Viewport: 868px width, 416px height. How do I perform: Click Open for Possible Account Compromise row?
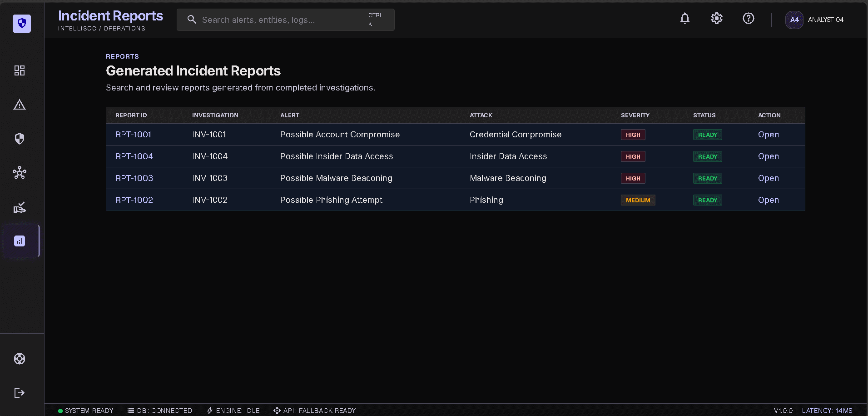769,135
